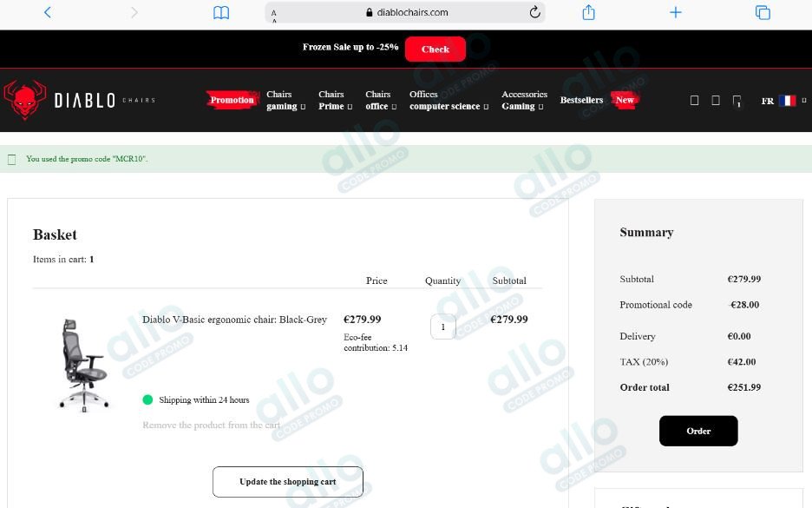Screen dimensions: 812x508
Task: Open Diablo V-Basic ergonomic chair product link
Action: 234,320
